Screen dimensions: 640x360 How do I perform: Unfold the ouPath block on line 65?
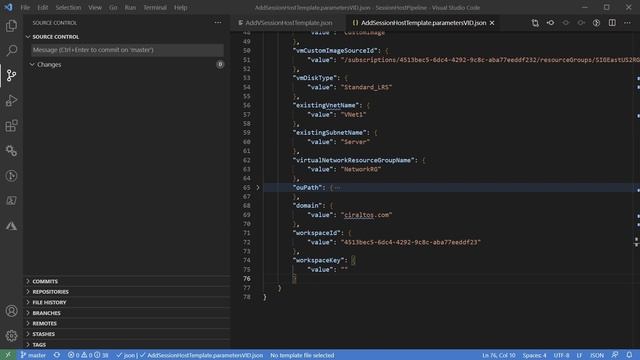pyautogui.click(x=258, y=187)
